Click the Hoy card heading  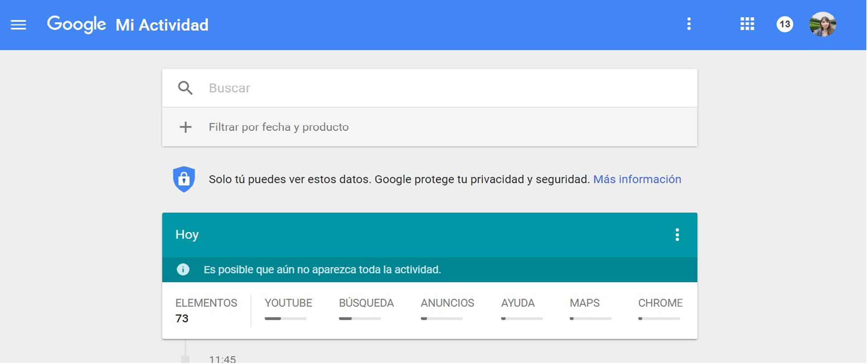pyautogui.click(x=187, y=235)
